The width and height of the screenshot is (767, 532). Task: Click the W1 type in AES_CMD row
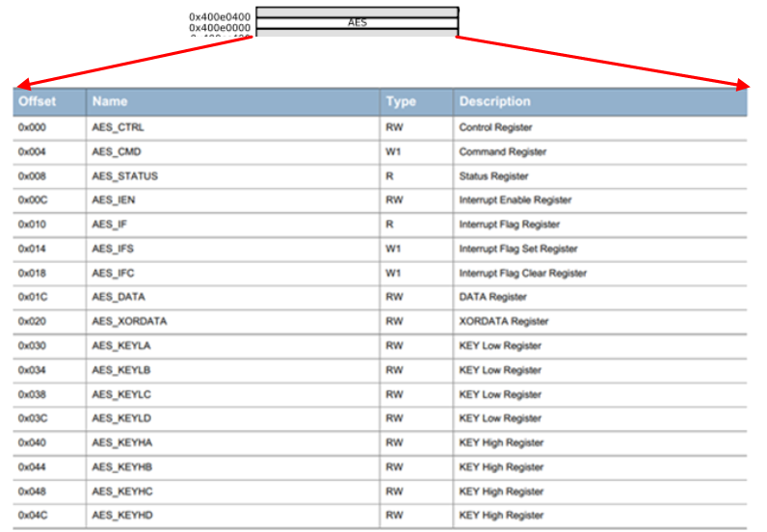tap(393, 151)
